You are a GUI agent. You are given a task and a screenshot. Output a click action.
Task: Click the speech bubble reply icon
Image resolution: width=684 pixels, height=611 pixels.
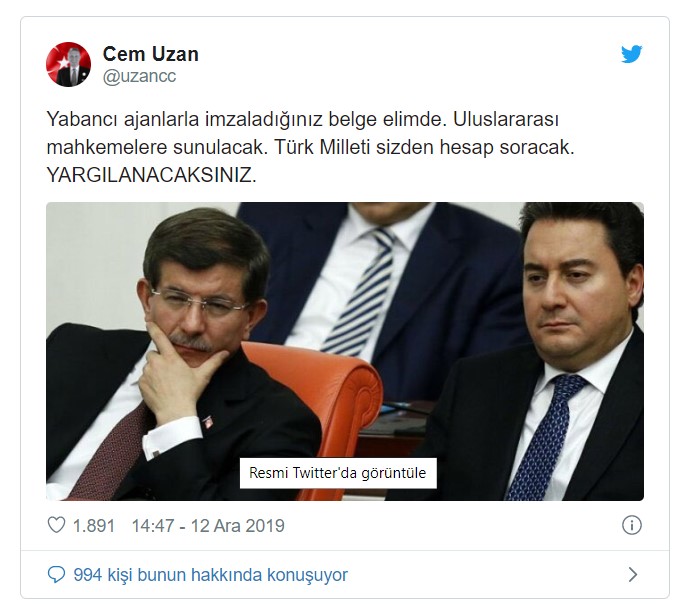tap(56, 574)
